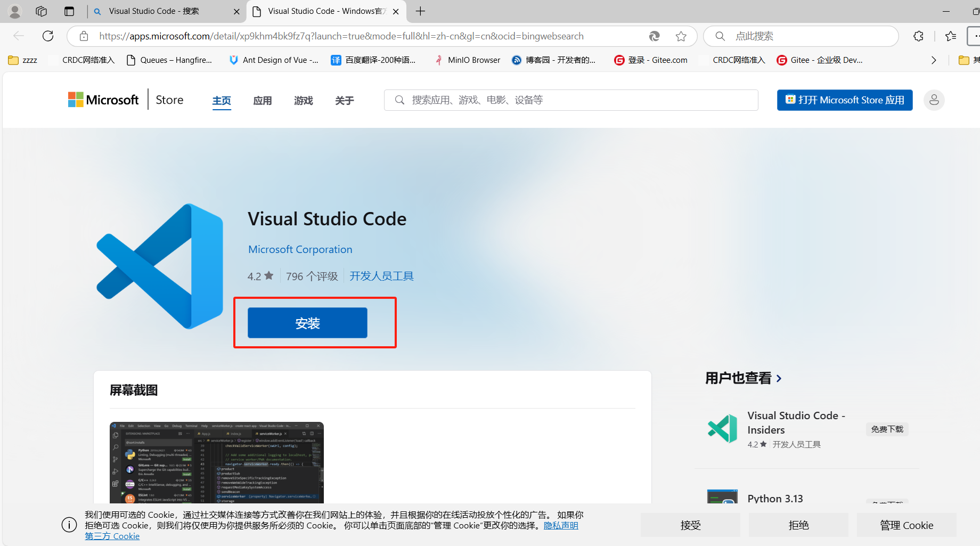The width and height of the screenshot is (980, 546).
Task: Add this page to favorites
Action: click(681, 36)
